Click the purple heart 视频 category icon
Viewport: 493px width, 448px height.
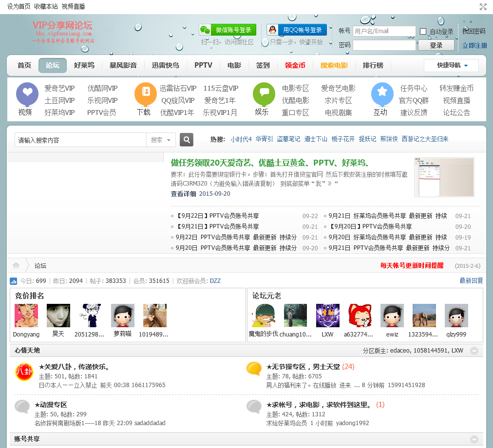pyautogui.click(x=27, y=94)
